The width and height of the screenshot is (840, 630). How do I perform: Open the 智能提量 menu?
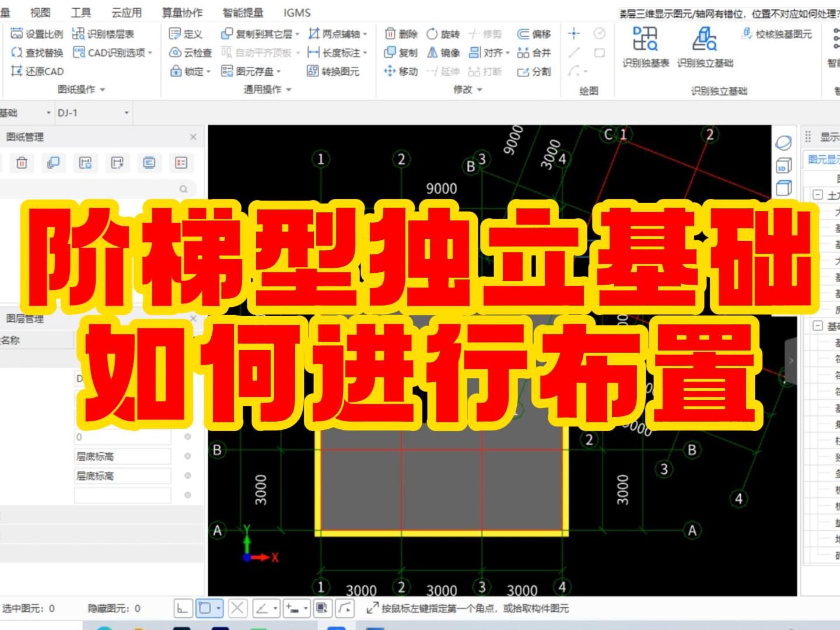pos(242,12)
